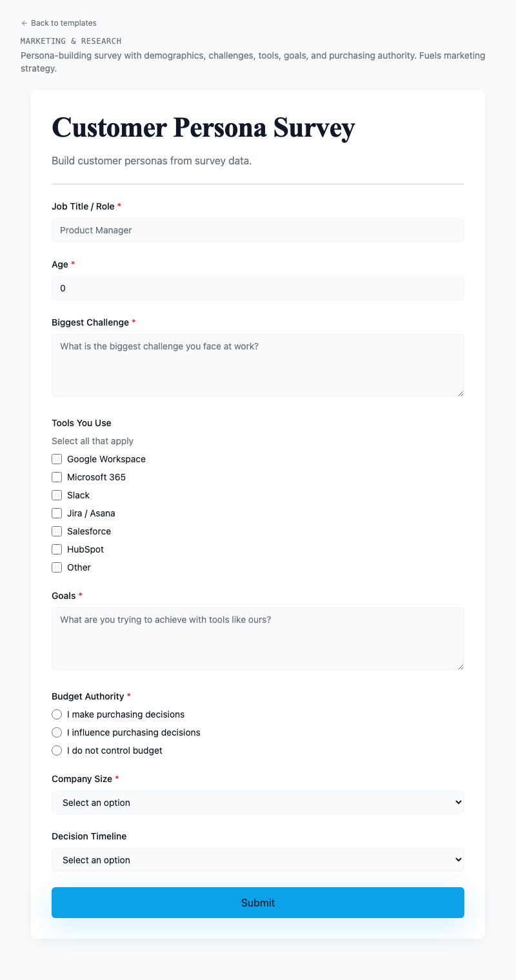The width and height of the screenshot is (516, 980).
Task: Select 'I do not control budget'
Action: [57, 750]
